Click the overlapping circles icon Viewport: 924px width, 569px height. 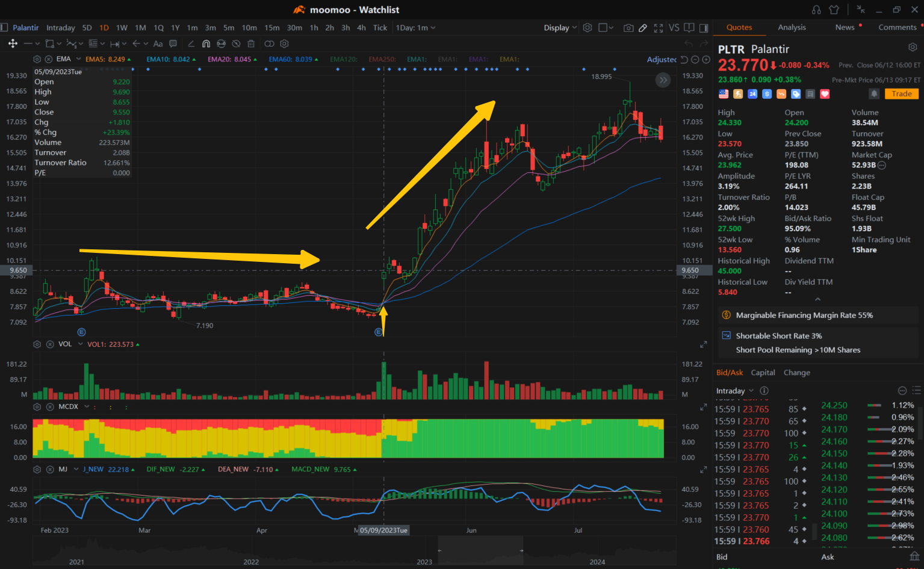point(269,43)
